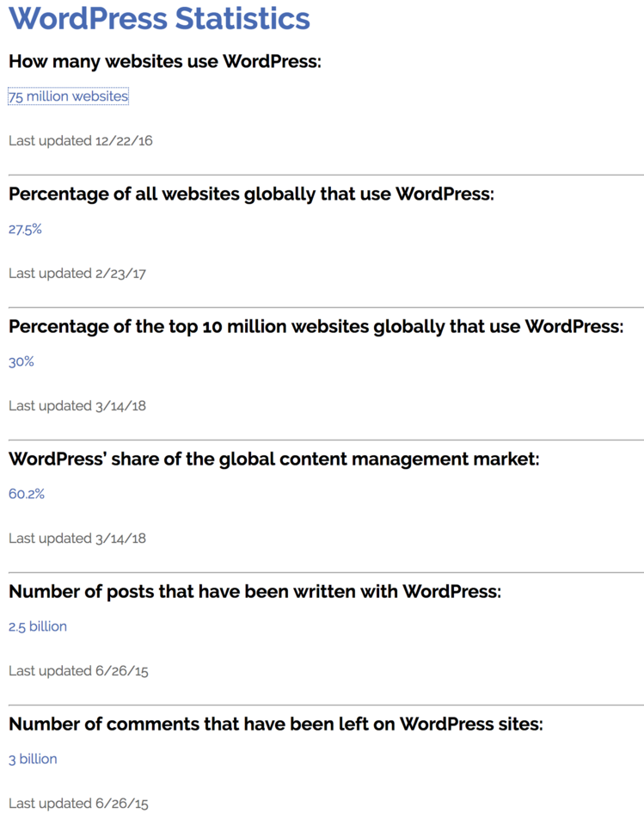644x826 pixels.
Task: Click the '75 million websites' link
Action: point(68,97)
